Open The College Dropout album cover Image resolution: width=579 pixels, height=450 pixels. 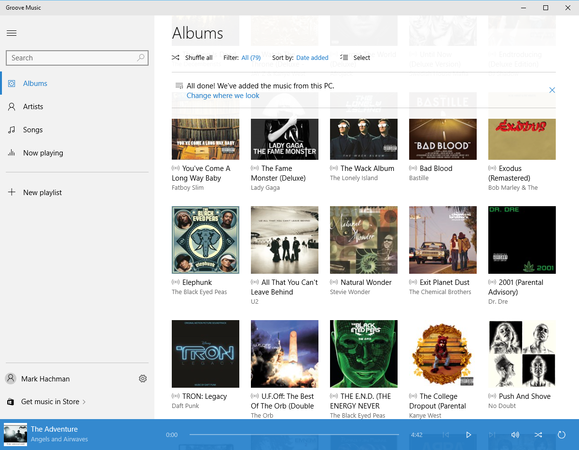pyautogui.click(x=443, y=354)
